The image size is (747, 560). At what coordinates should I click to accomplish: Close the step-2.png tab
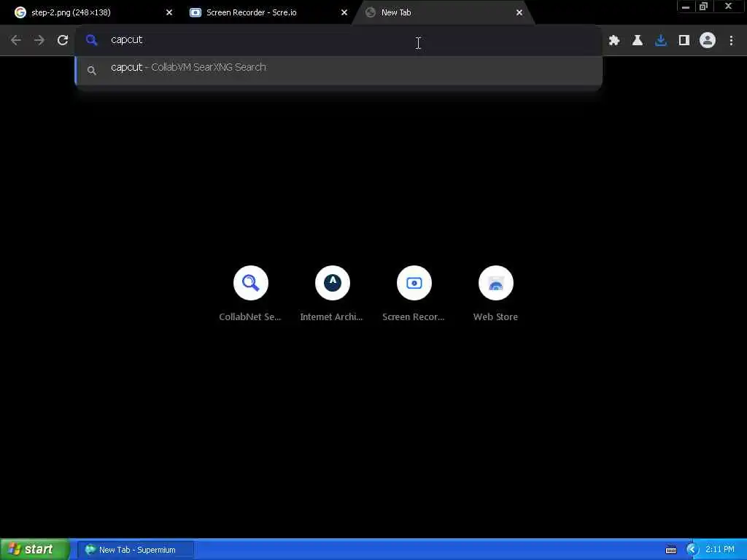click(x=169, y=12)
